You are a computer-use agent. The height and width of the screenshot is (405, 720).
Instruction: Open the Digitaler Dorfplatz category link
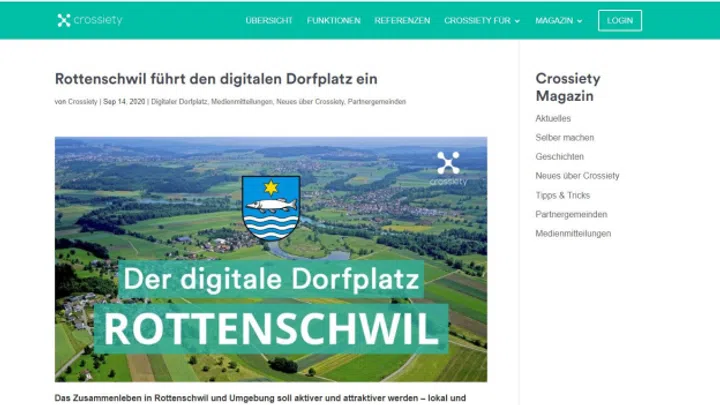click(179, 101)
